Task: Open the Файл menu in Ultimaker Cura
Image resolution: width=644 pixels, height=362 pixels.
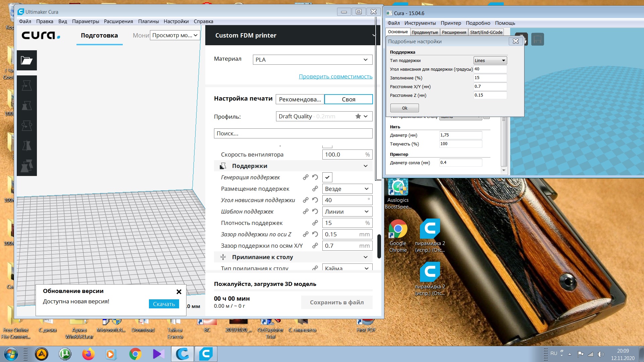Action: click(25, 21)
